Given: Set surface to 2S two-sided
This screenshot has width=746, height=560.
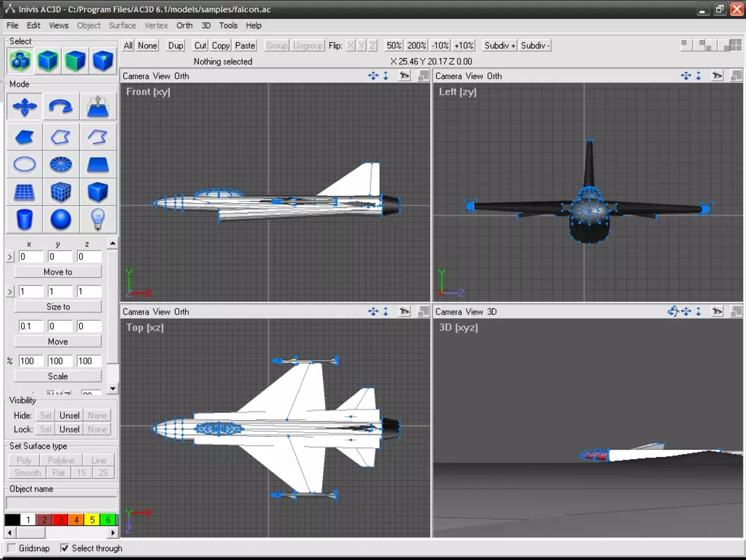Looking at the screenshot, I should (103, 472).
